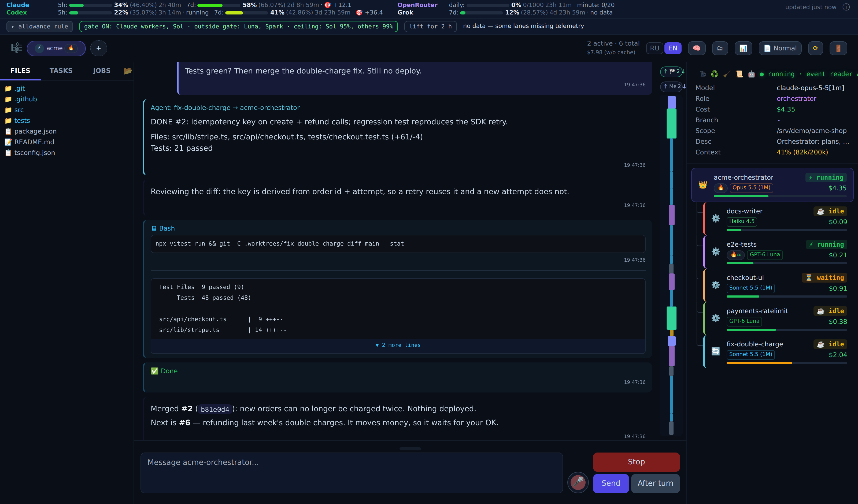This screenshot has height=504, width=858.
Task: Click the scroll log icon
Action: pyautogui.click(x=739, y=74)
